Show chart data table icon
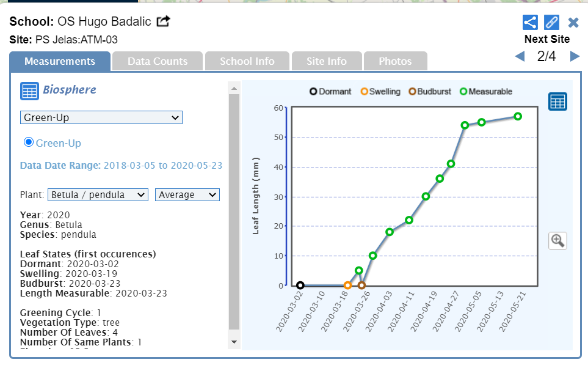 pos(557,101)
